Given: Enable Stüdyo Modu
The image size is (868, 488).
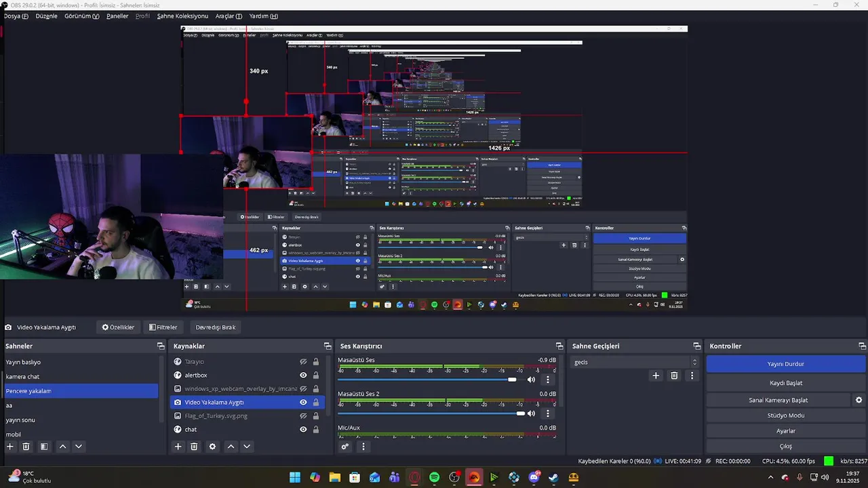Looking at the screenshot, I should [786, 415].
